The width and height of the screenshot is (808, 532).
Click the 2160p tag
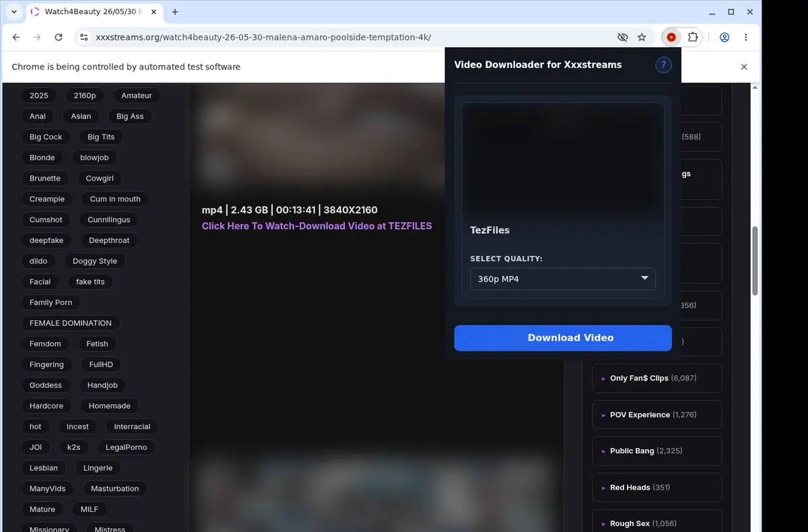click(x=85, y=96)
